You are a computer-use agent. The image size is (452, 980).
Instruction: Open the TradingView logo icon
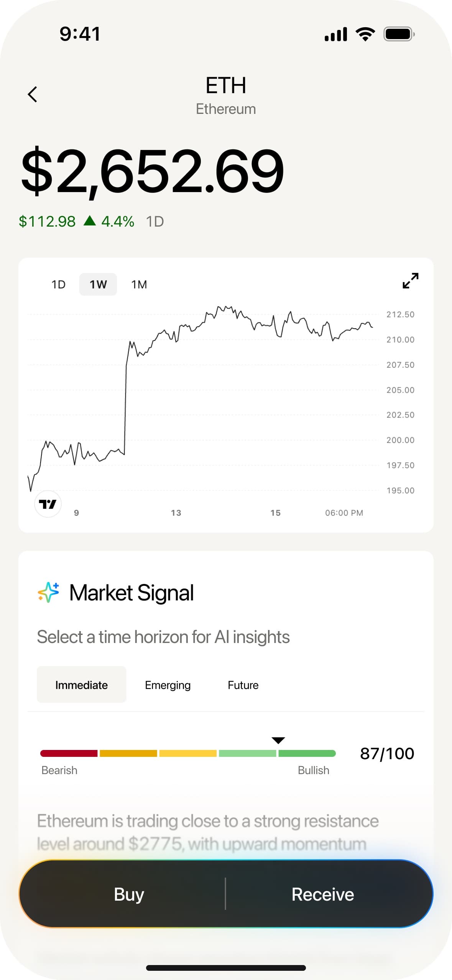48,504
